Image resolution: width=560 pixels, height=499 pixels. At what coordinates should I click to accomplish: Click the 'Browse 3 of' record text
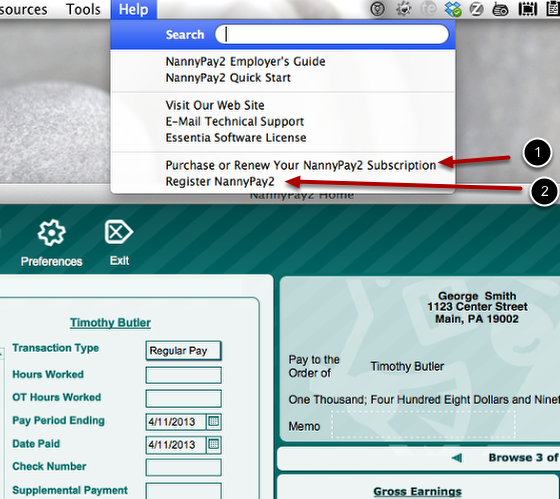pos(524,458)
